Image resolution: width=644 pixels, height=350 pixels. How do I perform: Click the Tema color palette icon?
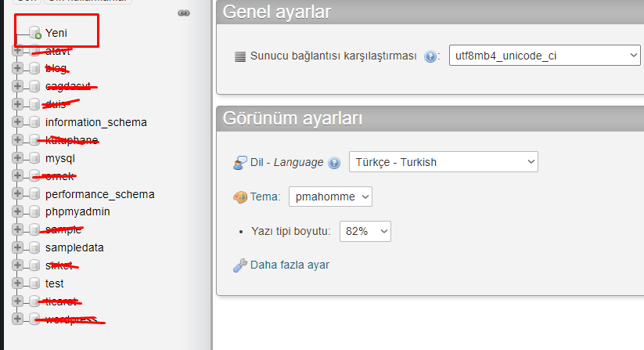pos(240,197)
